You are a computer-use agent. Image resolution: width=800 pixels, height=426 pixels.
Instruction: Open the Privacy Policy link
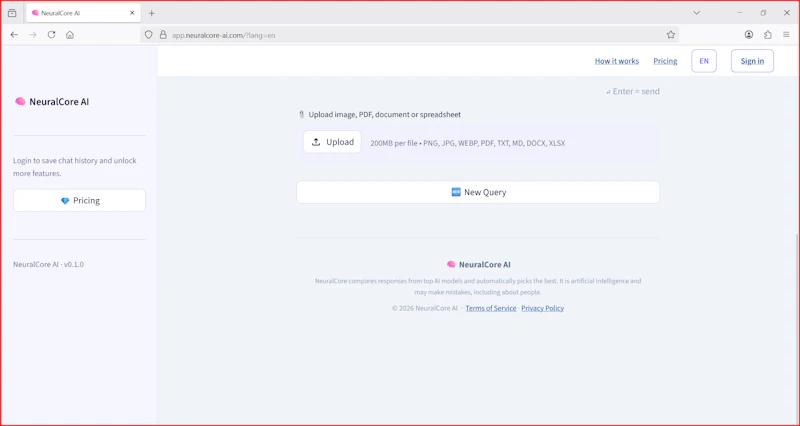542,308
